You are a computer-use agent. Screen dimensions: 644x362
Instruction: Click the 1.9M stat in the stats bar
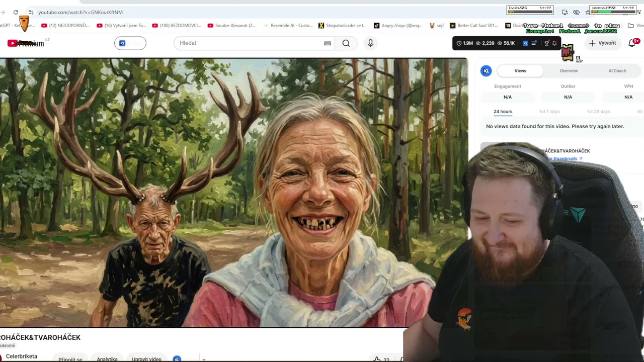pyautogui.click(x=465, y=43)
